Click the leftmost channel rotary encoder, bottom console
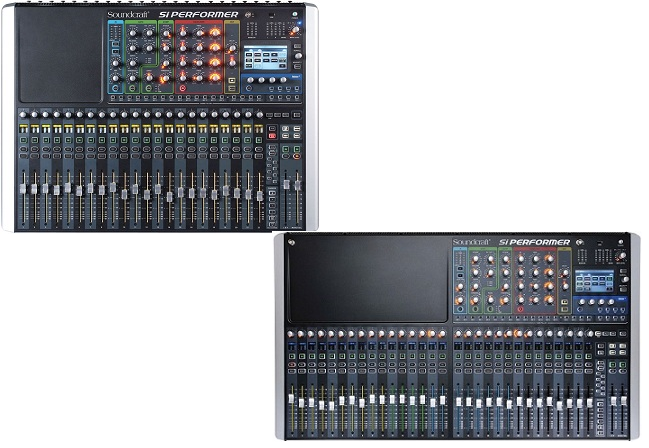Image resolution: width=649 pixels, height=448 pixels. pyautogui.click(x=291, y=334)
